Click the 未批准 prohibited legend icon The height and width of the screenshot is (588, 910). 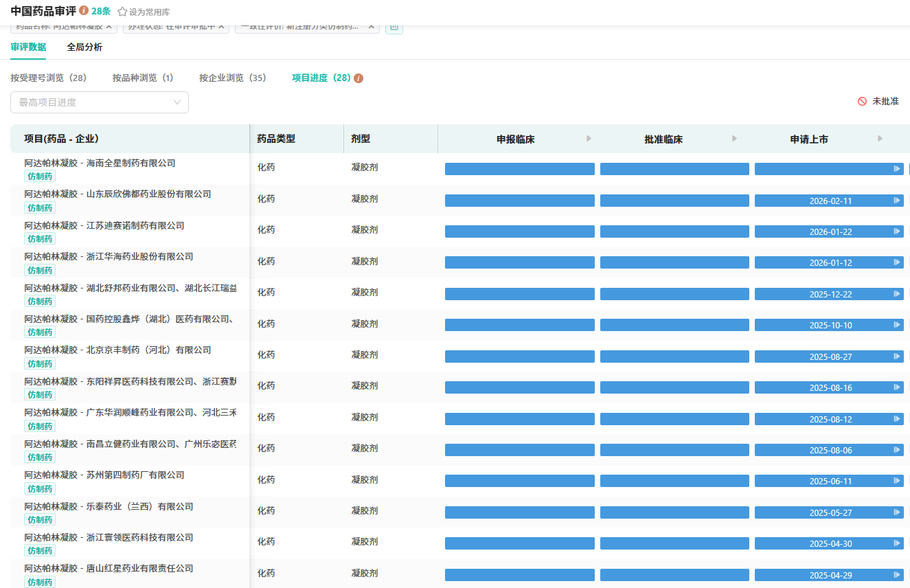862,101
